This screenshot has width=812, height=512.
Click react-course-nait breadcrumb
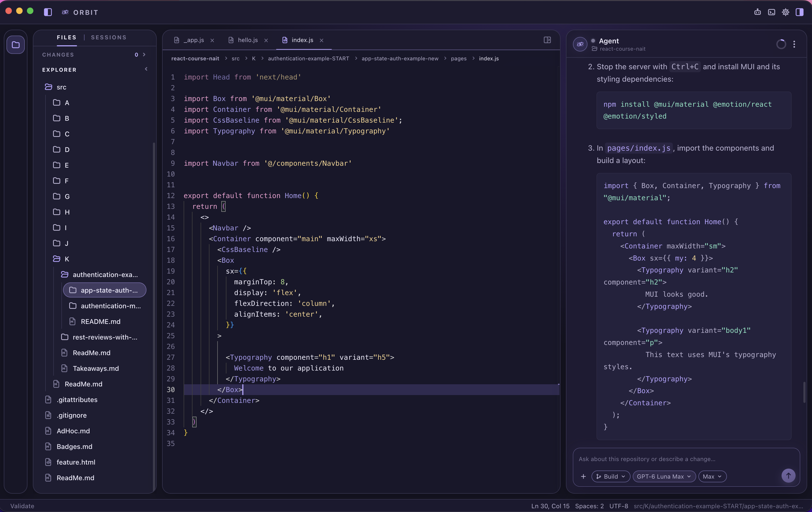click(x=195, y=59)
